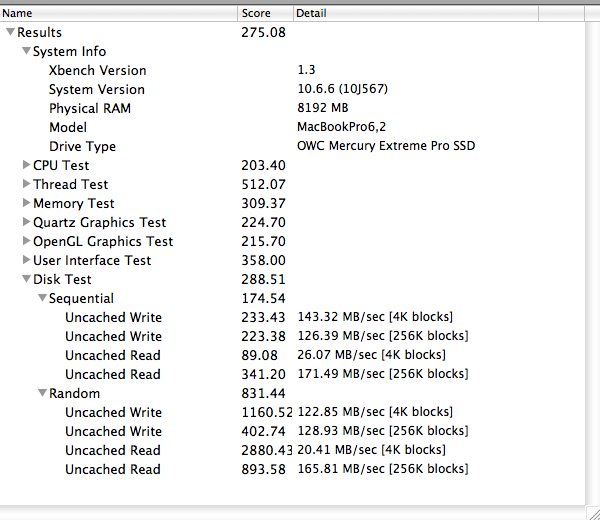This screenshot has width=600, height=520.
Task: Collapse the Disk Test section
Action: click(26, 279)
